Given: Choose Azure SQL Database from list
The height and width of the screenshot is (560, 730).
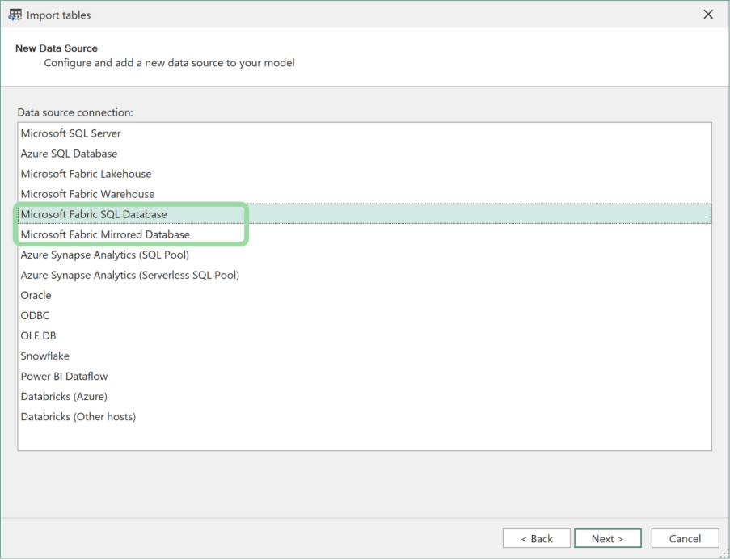Looking at the screenshot, I should point(365,154).
